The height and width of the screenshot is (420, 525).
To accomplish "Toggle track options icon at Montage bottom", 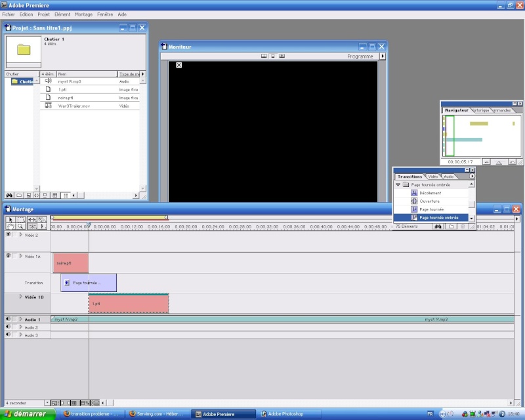I will click(55, 403).
